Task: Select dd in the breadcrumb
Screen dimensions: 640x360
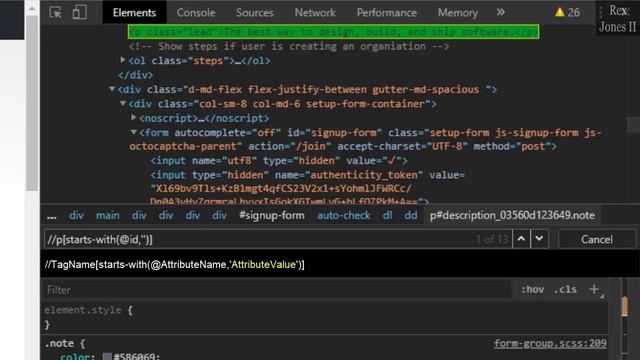Action: coord(411,216)
